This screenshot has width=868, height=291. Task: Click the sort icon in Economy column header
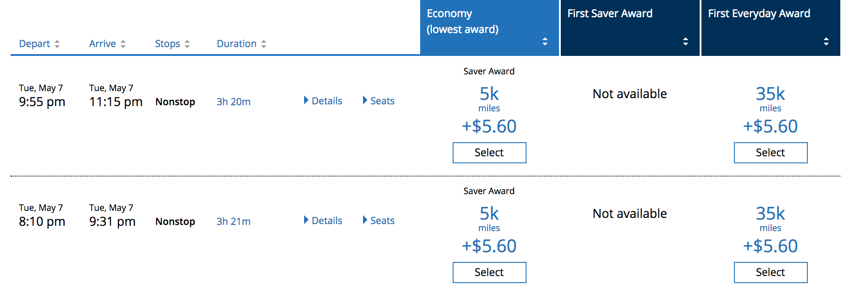(x=545, y=41)
